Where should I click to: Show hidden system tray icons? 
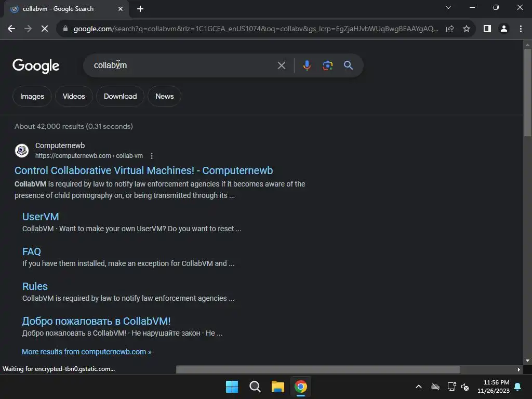419,387
